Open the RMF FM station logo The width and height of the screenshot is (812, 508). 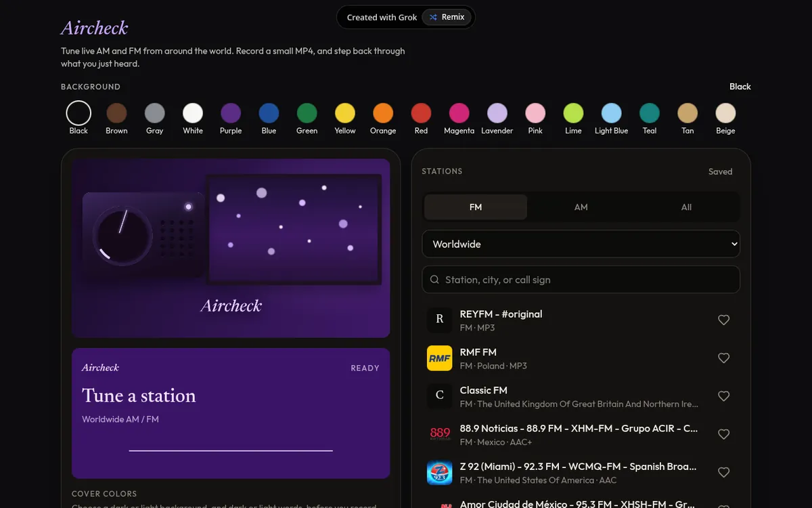pos(440,358)
